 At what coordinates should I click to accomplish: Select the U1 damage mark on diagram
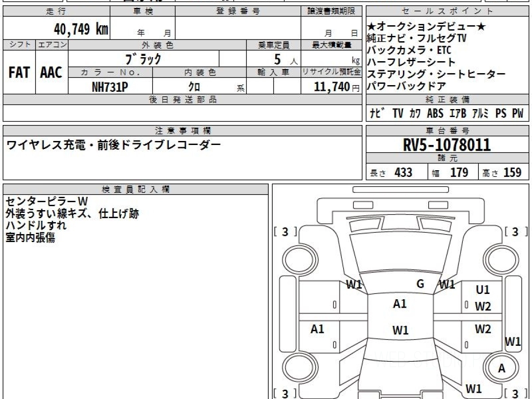tap(483, 290)
